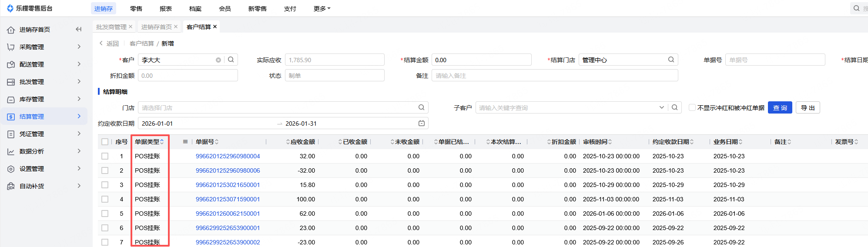
Task: Open calendar icon for 约定收款日期
Action: coord(421,123)
